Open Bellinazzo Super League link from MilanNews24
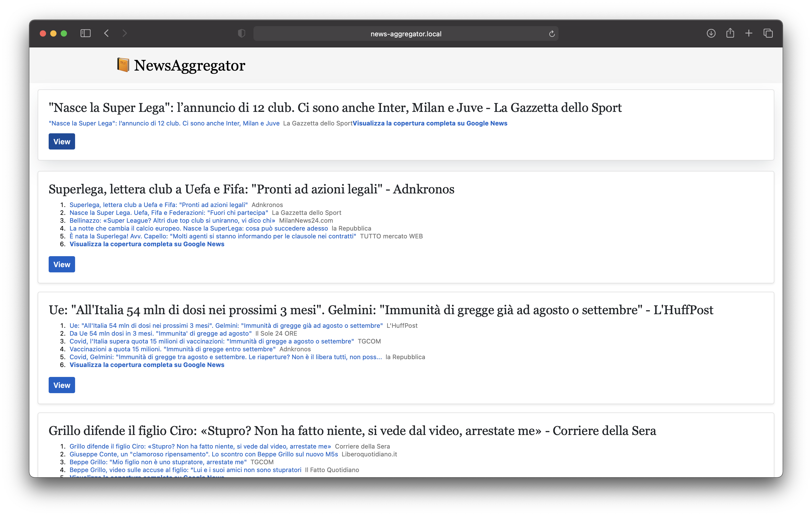The image size is (812, 516). click(x=172, y=220)
